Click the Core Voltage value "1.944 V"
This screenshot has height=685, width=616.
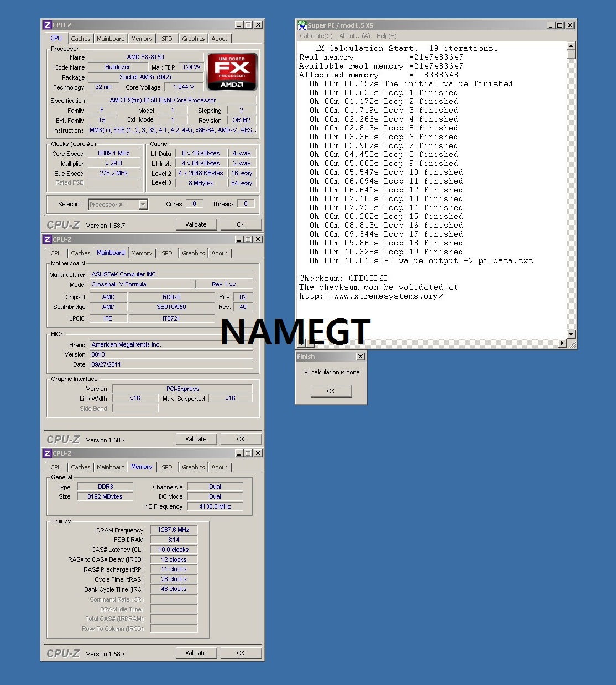coord(184,87)
